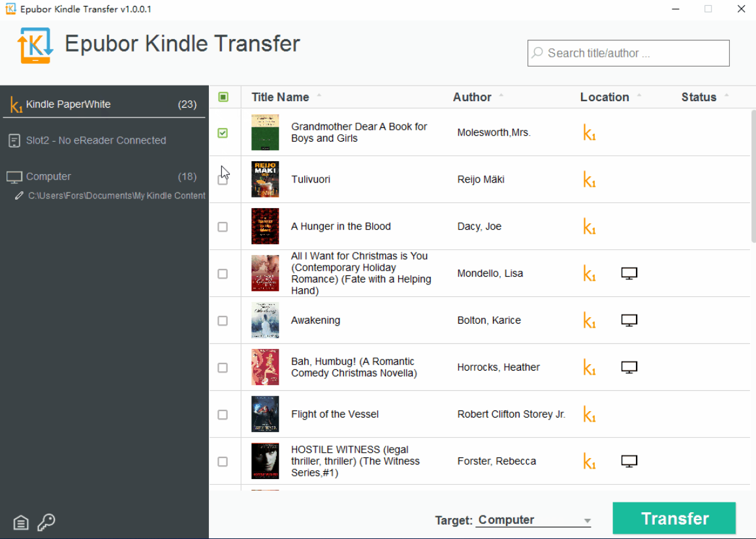
Task: Click the Awakening cover thumbnail
Action: click(x=265, y=320)
